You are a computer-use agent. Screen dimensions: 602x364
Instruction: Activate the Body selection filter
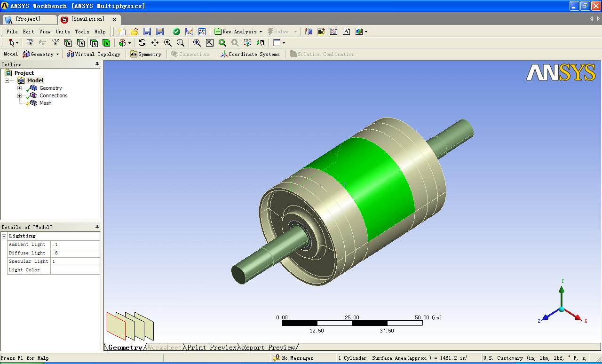click(106, 43)
